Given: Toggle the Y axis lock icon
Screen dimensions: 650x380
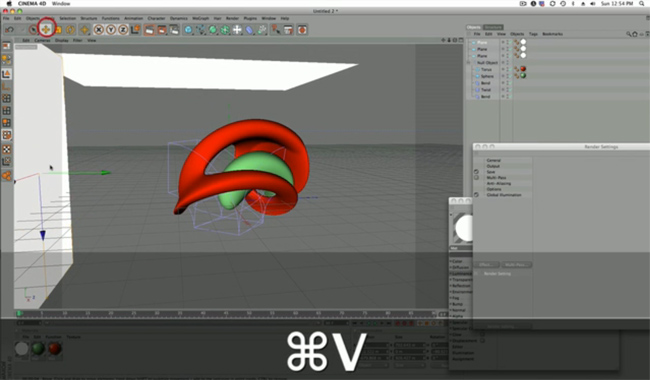Looking at the screenshot, I should click(111, 29).
